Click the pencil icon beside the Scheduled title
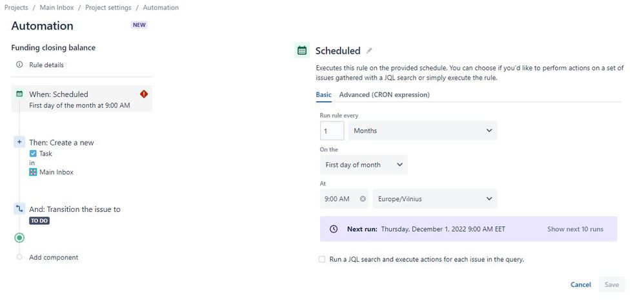 click(369, 50)
